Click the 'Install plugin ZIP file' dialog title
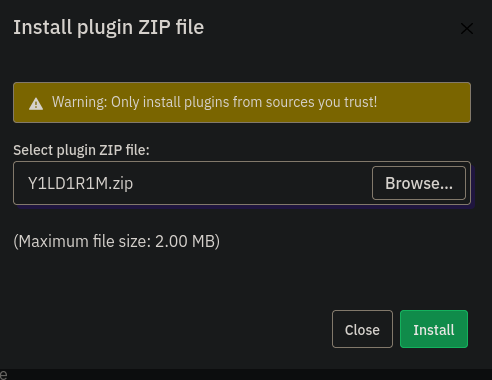 coord(108,27)
